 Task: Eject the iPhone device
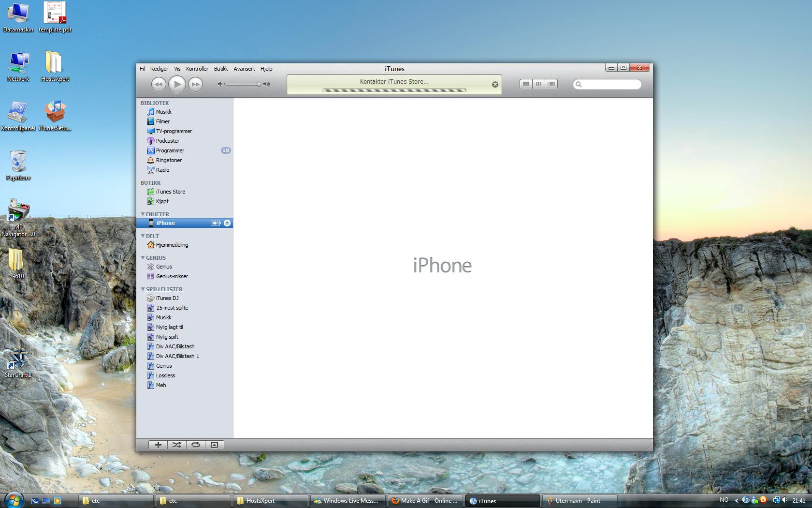(x=227, y=223)
